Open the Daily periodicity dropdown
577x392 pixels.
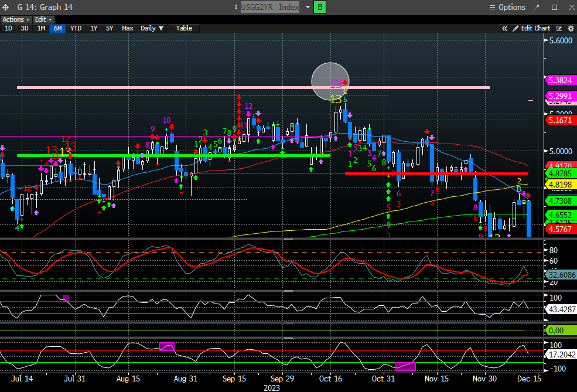pyautogui.click(x=152, y=28)
